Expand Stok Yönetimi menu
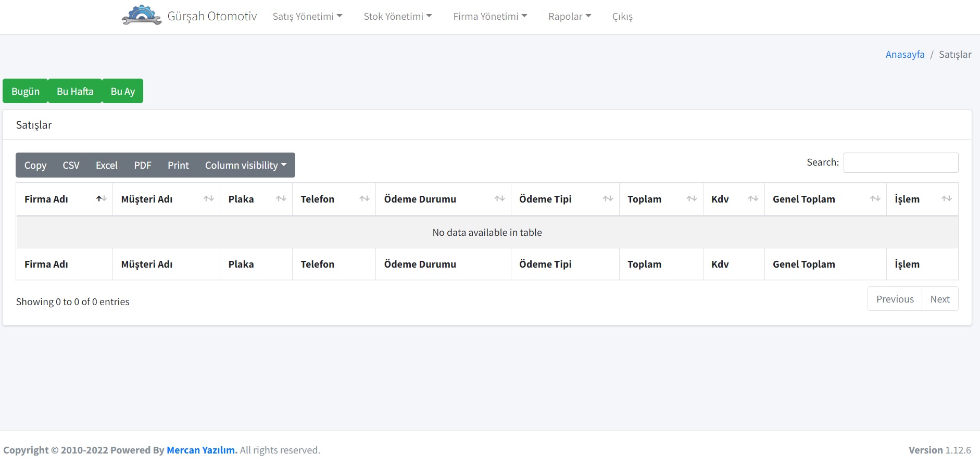 coord(398,17)
